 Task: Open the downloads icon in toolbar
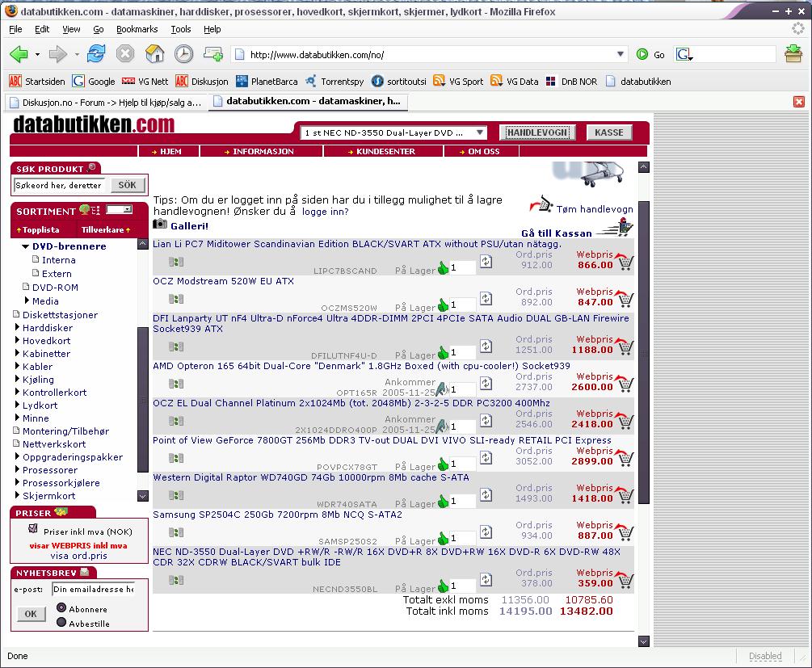tap(793, 53)
